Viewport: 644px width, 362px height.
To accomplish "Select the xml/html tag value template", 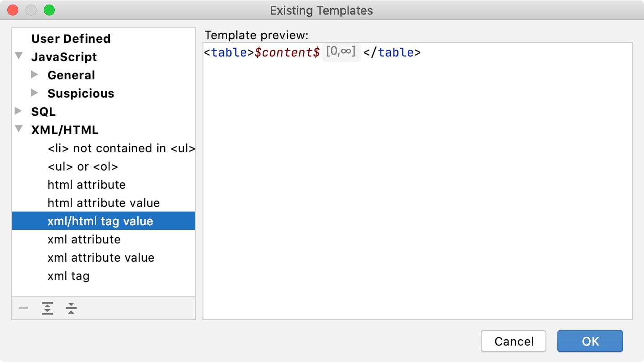I will tap(100, 221).
